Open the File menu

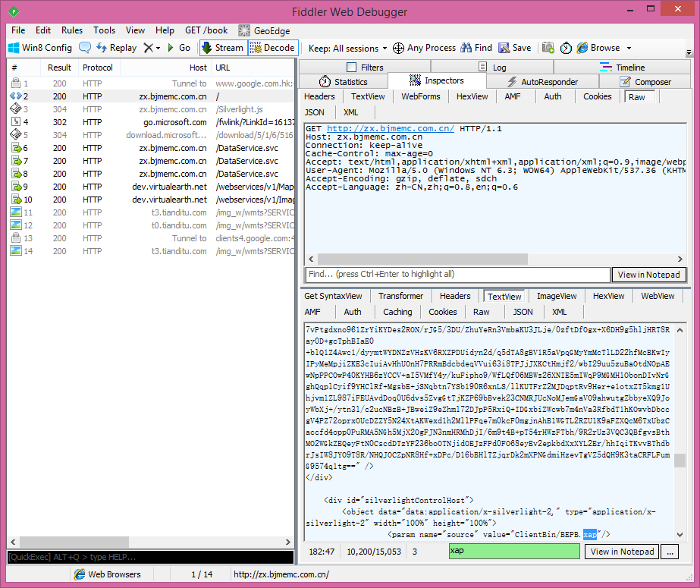point(18,30)
